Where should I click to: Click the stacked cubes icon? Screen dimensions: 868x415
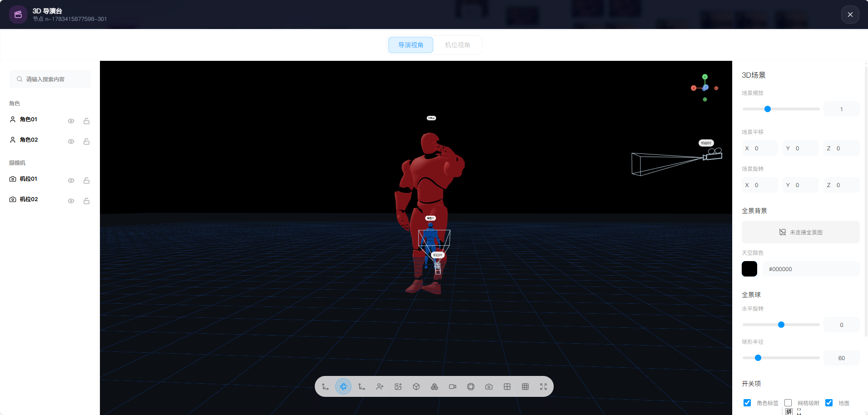(434, 387)
